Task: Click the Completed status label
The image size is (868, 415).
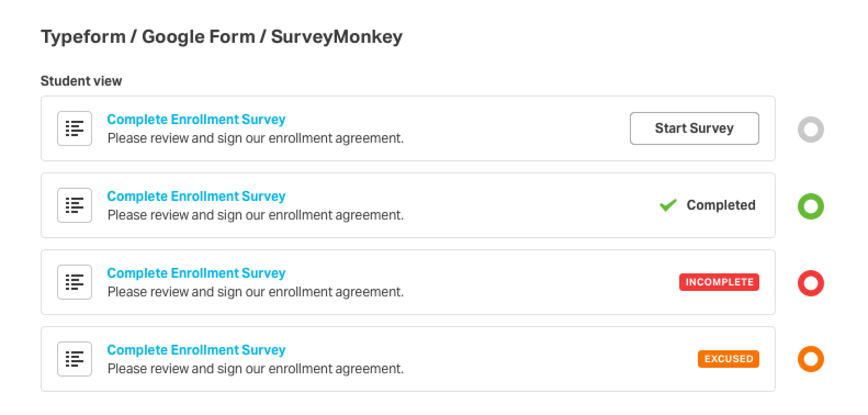Action: 720,205
